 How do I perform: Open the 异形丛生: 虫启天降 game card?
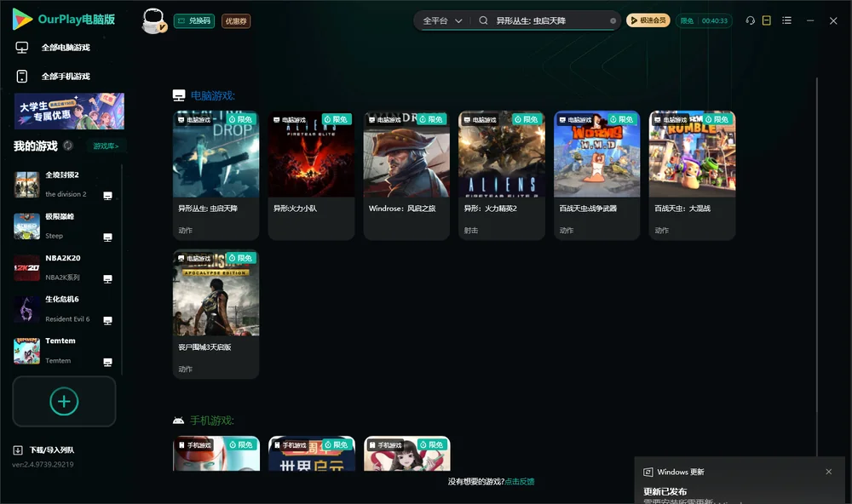pyautogui.click(x=216, y=175)
